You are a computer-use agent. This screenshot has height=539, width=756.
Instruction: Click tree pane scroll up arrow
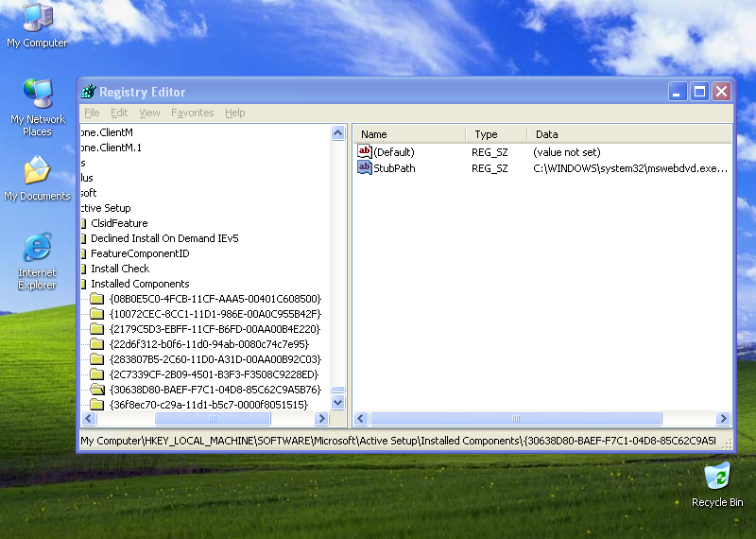click(338, 132)
